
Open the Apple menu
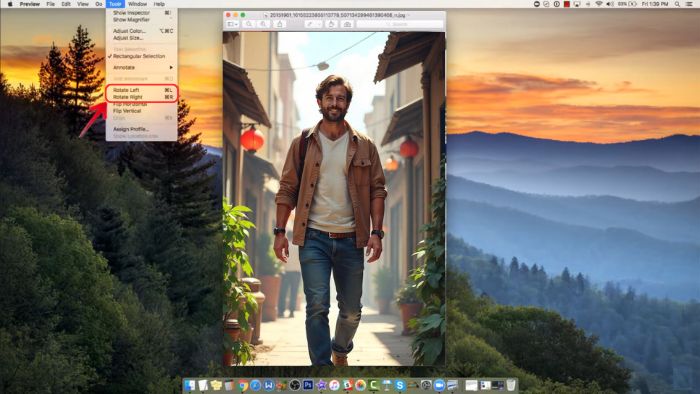coord(10,4)
